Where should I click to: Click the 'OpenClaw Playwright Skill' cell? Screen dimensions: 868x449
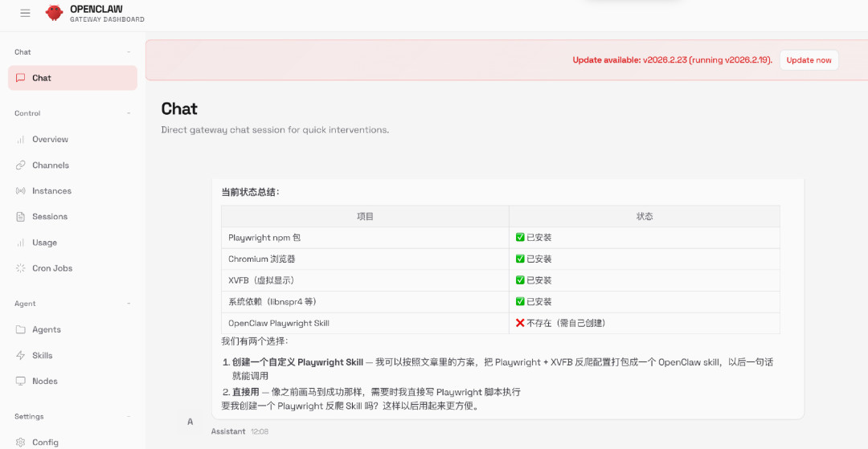(x=365, y=323)
